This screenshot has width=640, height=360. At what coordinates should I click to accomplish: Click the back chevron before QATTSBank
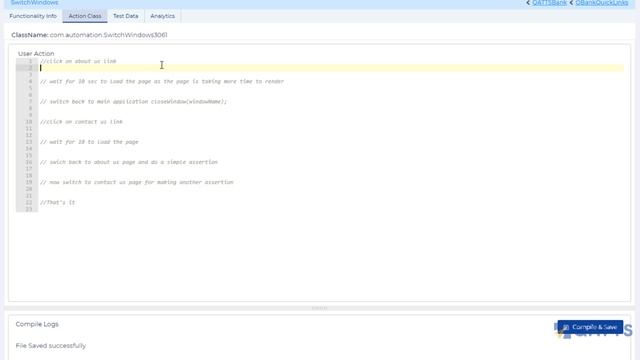(528, 3)
